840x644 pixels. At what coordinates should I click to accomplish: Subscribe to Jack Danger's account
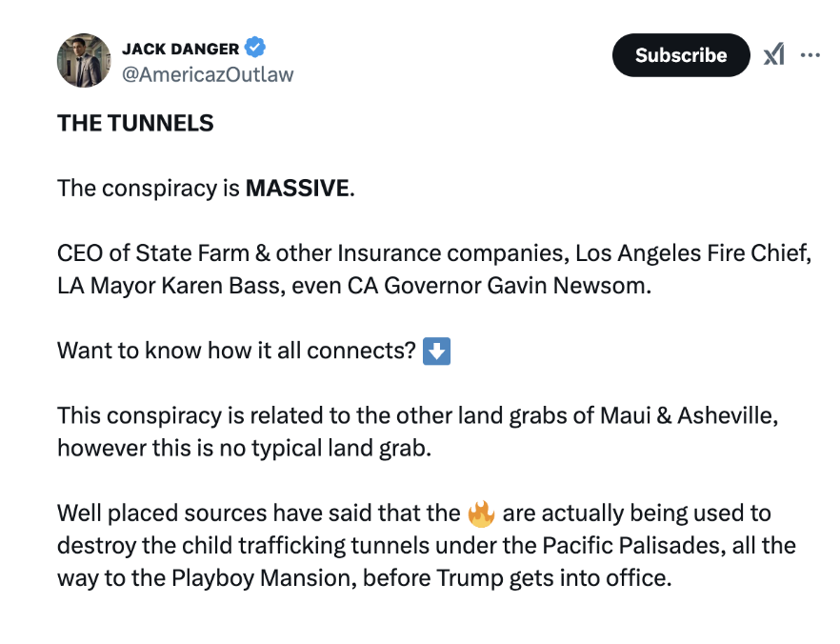coord(681,55)
